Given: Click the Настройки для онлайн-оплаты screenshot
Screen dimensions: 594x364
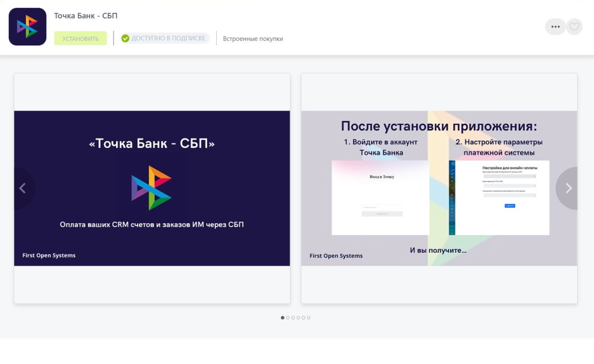Looking at the screenshot, I should [x=499, y=198].
